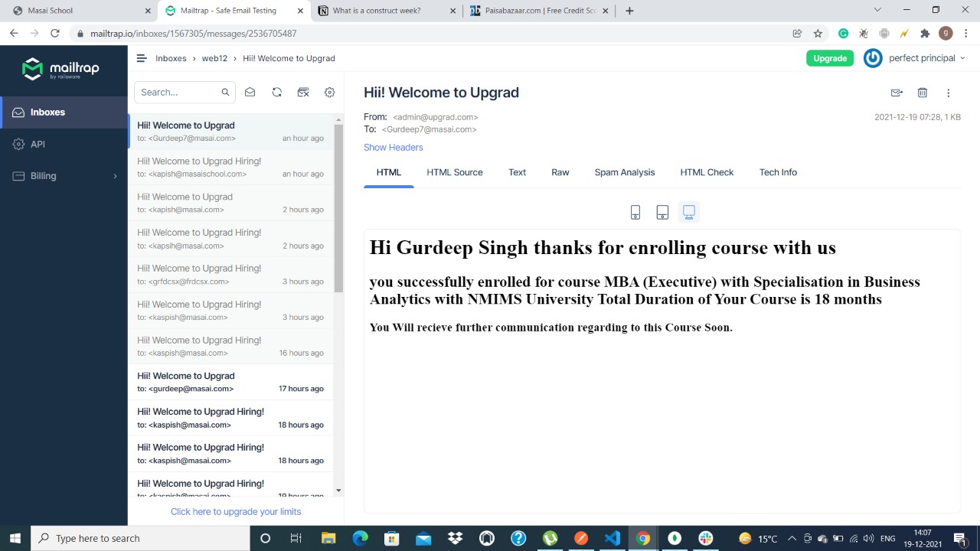
Task: Open the HTML Source tab
Action: pyautogui.click(x=454, y=172)
